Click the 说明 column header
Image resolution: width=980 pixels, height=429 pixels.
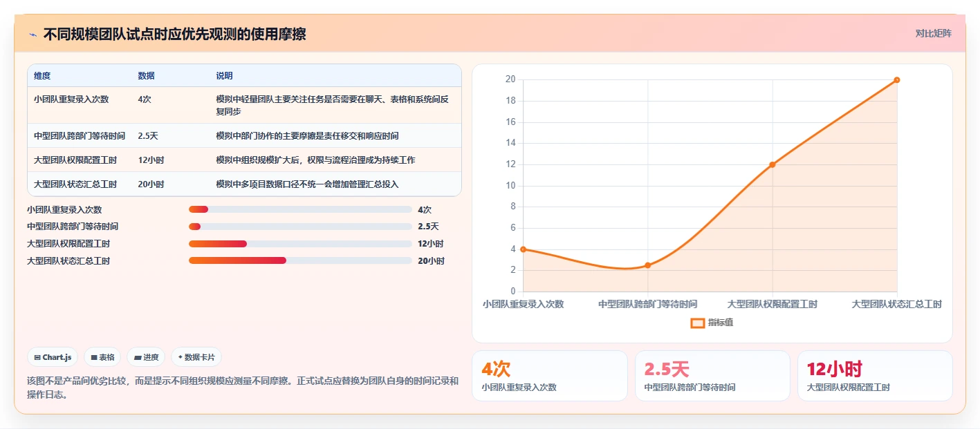[224, 76]
